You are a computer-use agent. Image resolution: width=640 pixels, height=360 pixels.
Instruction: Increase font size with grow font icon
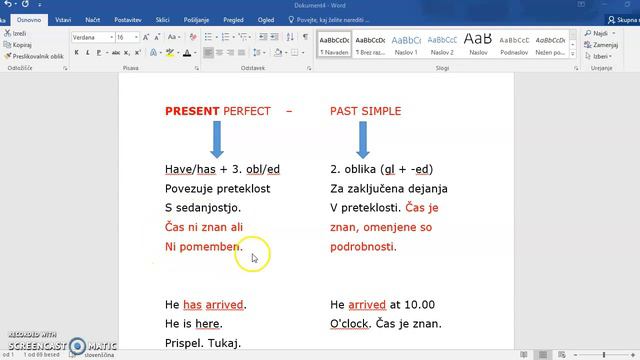(146, 37)
